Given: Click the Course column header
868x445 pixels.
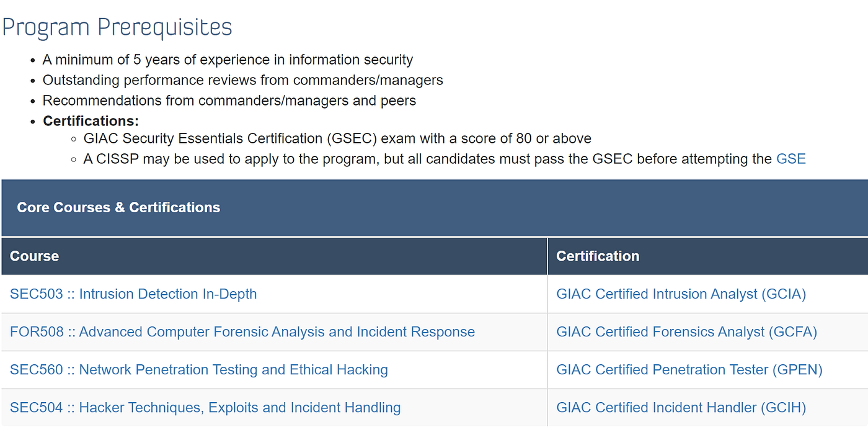Looking at the screenshot, I should pyautogui.click(x=35, y=256).
